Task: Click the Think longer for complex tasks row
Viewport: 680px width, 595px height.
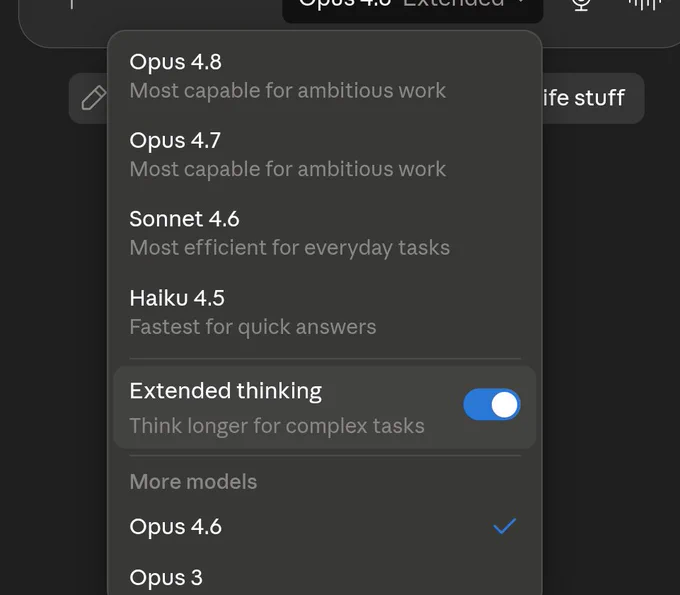Action: (325, 407)
